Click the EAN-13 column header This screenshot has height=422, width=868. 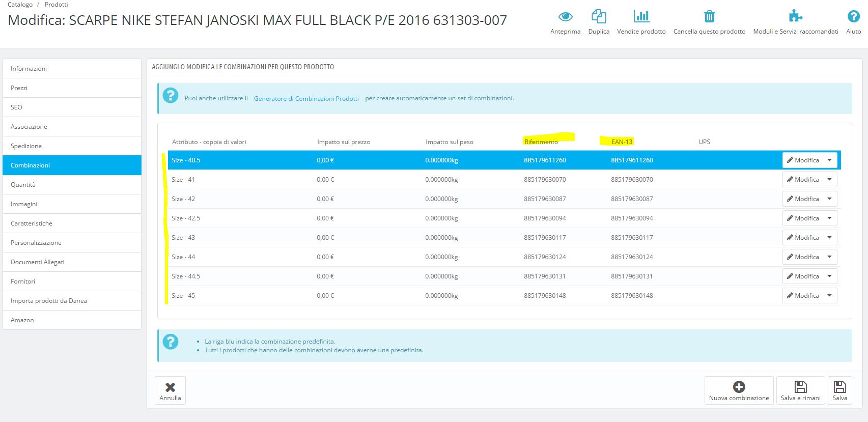pyautogui.click(x=622, y=142)
